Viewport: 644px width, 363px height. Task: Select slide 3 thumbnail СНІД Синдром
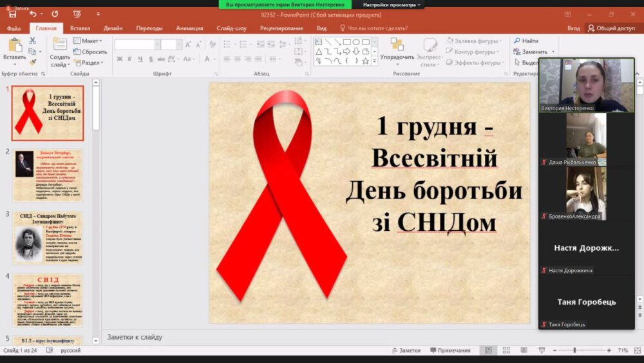(48, 238)
